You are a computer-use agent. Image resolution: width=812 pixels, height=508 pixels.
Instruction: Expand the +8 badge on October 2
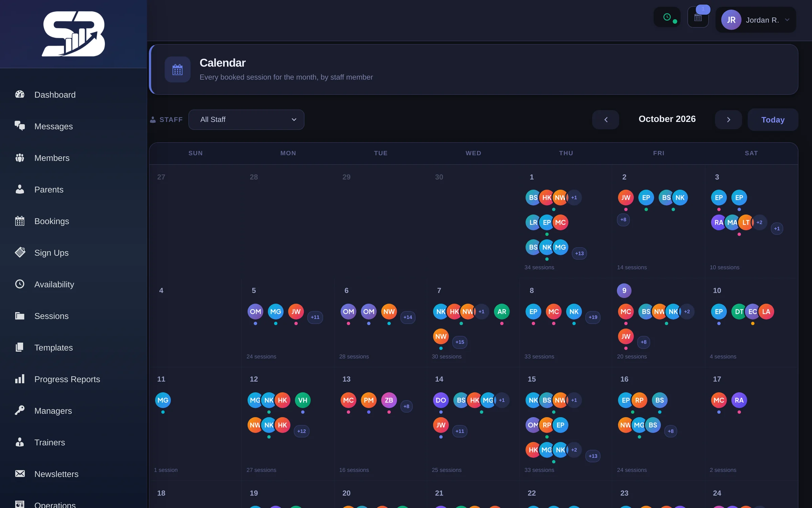tap(623, 219)
